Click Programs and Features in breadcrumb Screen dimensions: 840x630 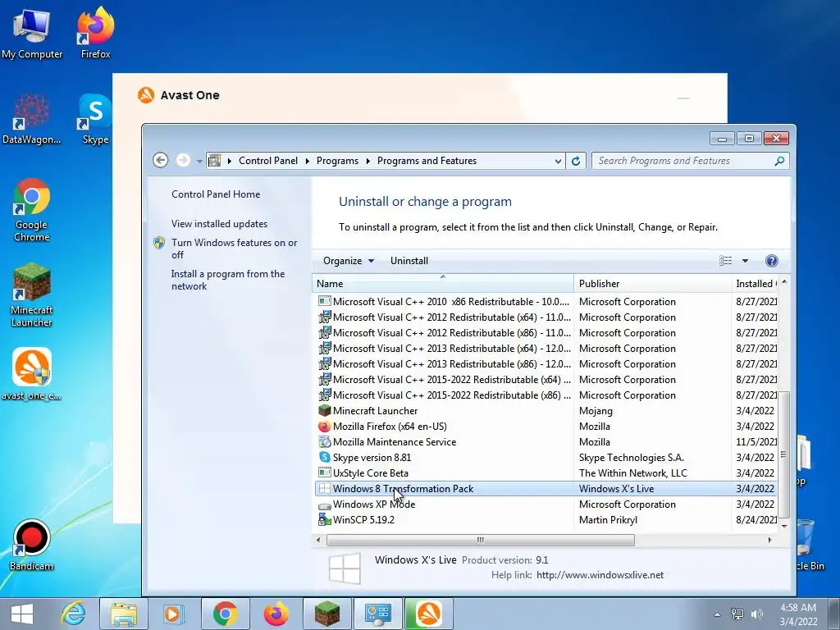click(427, 161)
